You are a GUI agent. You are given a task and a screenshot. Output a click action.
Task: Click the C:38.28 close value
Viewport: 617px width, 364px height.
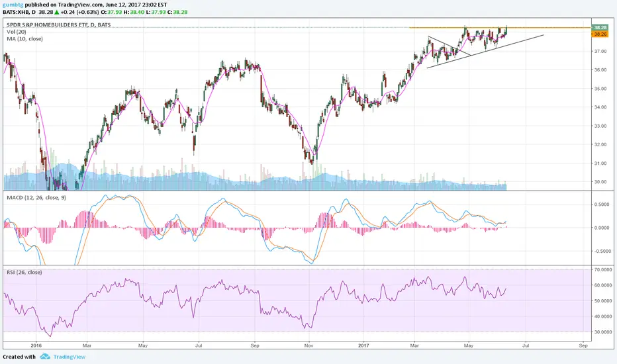pyautogui.click(x=177, y=12)
